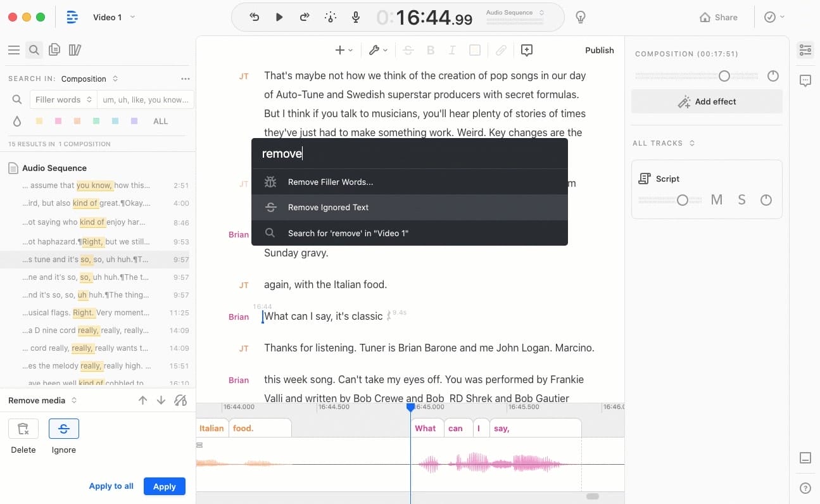Click the hamburger menu icon
Screen dimensions: 820x504
(14, 50)
